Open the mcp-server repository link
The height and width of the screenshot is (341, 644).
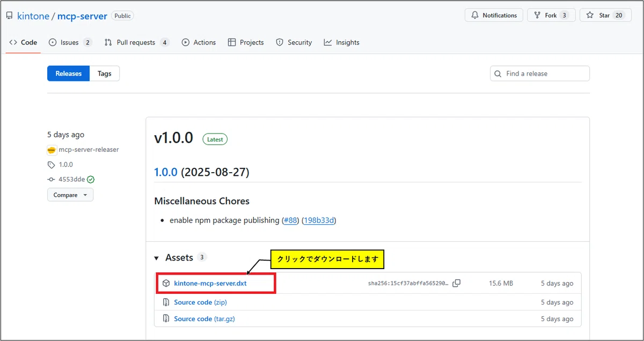(82, 16)
